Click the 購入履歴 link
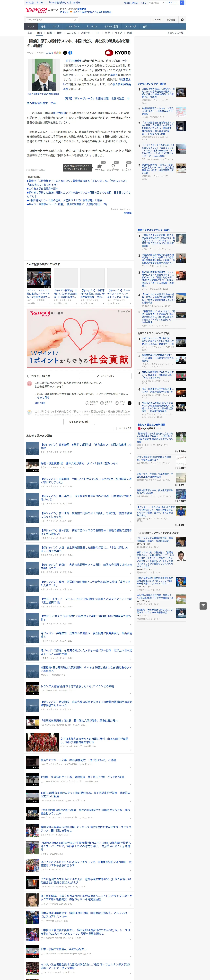Viewport: 210px width, 980px height. 171,20
